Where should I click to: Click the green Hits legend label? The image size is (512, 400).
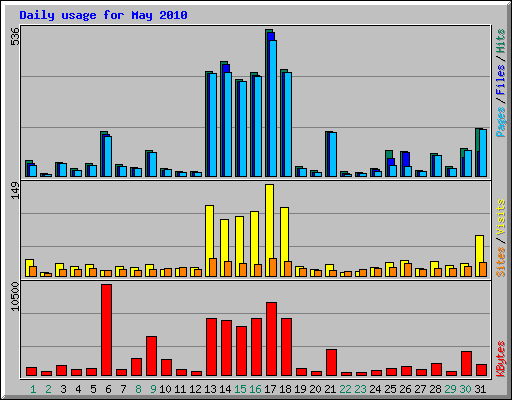pyautogui.click(x=501, y=41)
